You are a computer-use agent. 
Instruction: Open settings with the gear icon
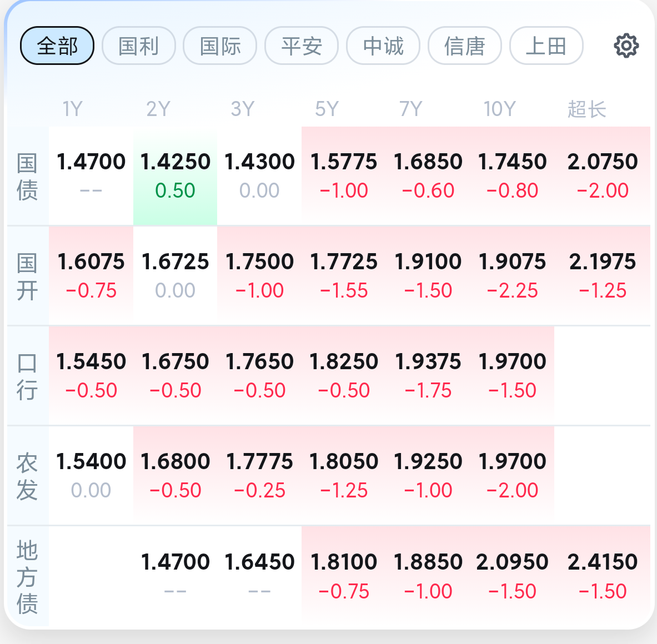626,46
